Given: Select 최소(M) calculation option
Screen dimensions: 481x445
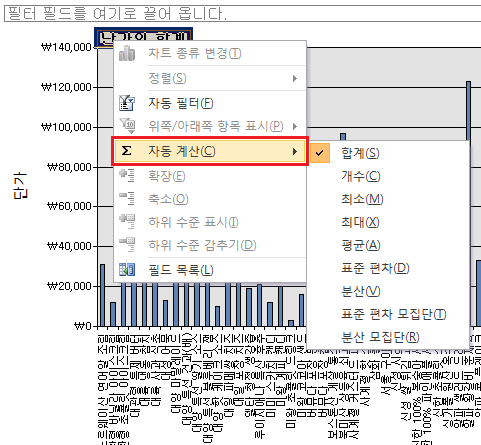Looking at the screenshot, I should 388,199.
